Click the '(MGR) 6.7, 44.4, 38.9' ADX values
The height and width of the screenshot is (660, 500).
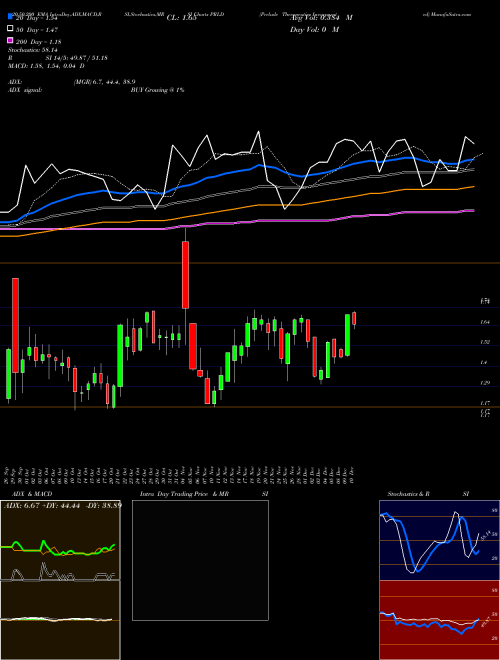click(x=105, y=82)
